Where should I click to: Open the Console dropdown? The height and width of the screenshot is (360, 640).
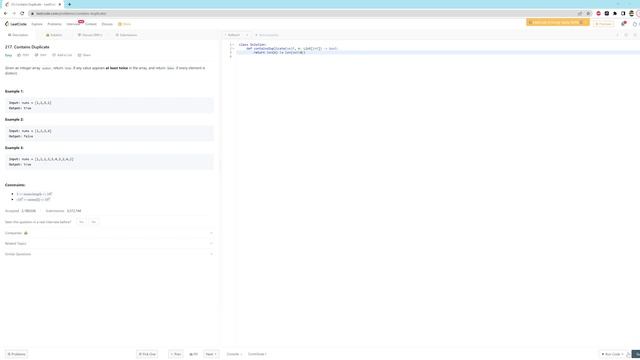coord(234,354)
